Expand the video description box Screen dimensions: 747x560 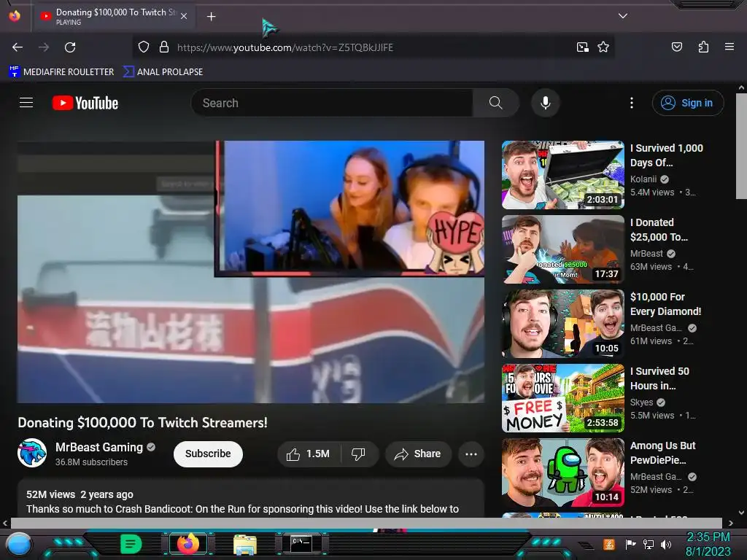251,499
